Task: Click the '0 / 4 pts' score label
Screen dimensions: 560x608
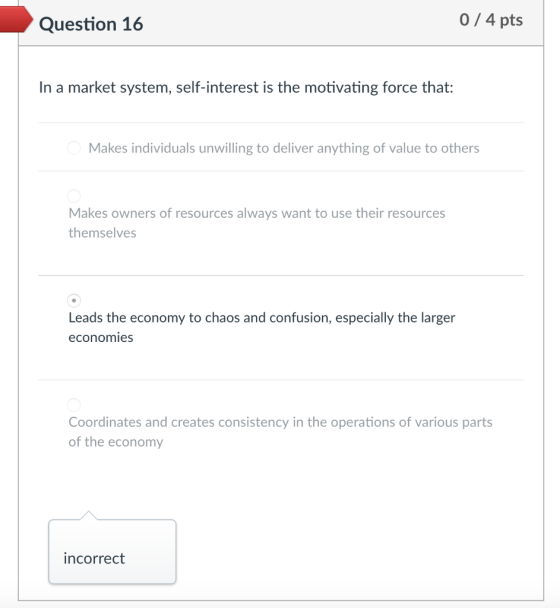Action: coord(491,20)
